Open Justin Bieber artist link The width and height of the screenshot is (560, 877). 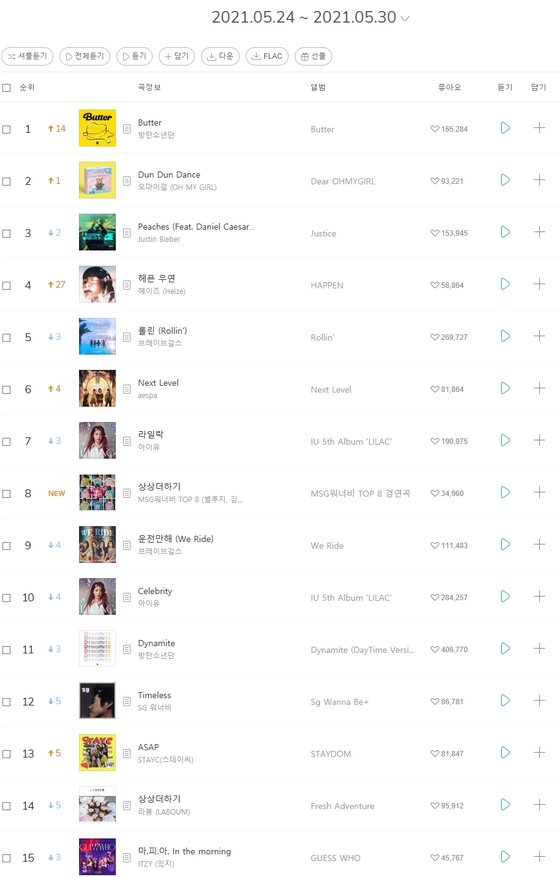pyautogui.click(x=159, y=239)
